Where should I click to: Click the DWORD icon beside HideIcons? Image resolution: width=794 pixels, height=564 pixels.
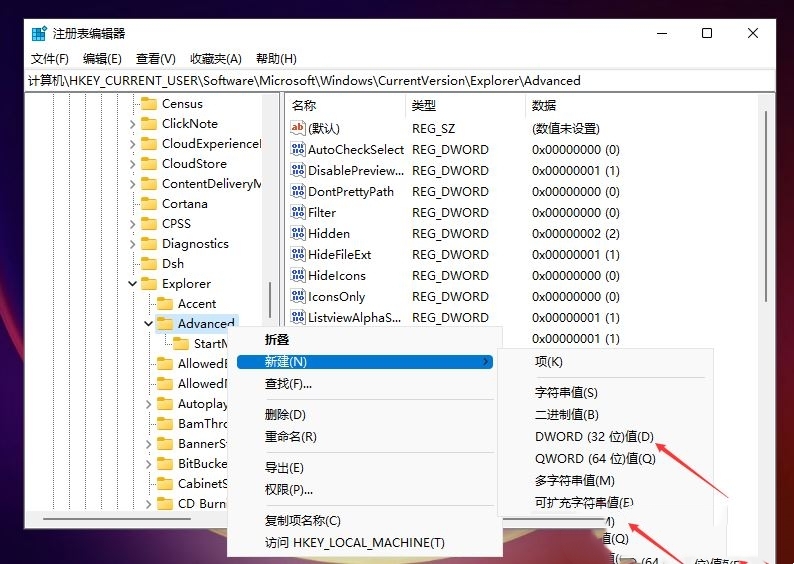298,275
